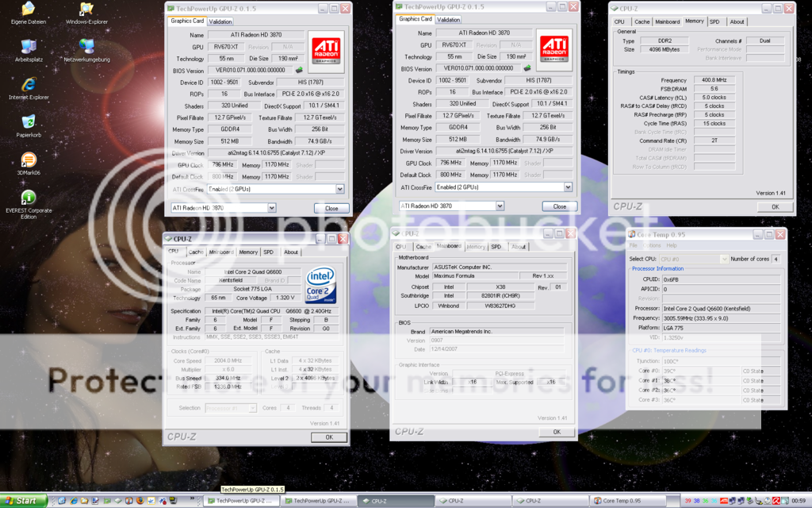Click Memory Frequency value 400.8 MHz
This screenshot has width=812, height=508.
coord(714,80)
